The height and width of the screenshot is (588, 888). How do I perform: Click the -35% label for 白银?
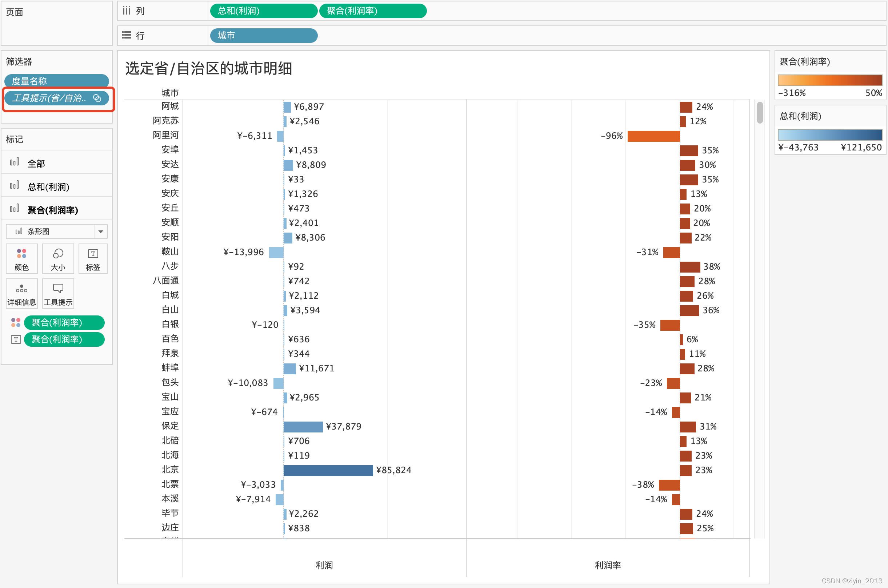tap(644, 325)
